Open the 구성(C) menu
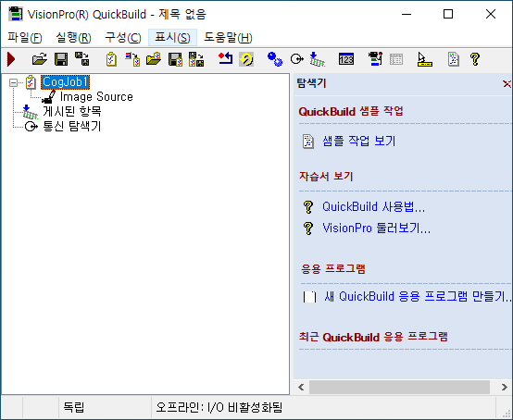Image resolution: width=513 pixels, height=420 pixels. [x=123, y=38]
